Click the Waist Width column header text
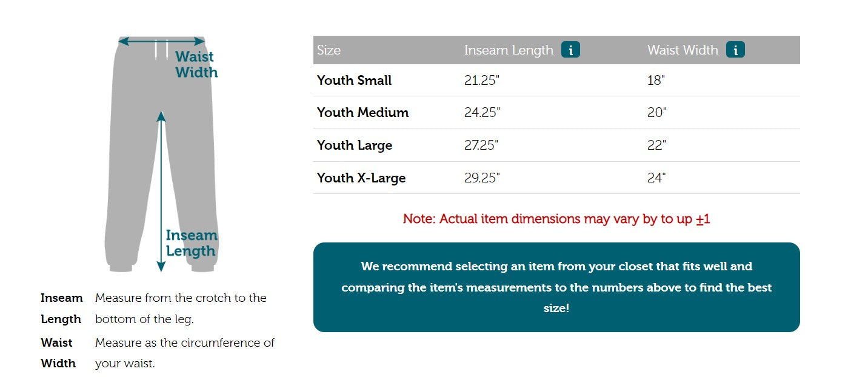 click(x=683, y=50)
